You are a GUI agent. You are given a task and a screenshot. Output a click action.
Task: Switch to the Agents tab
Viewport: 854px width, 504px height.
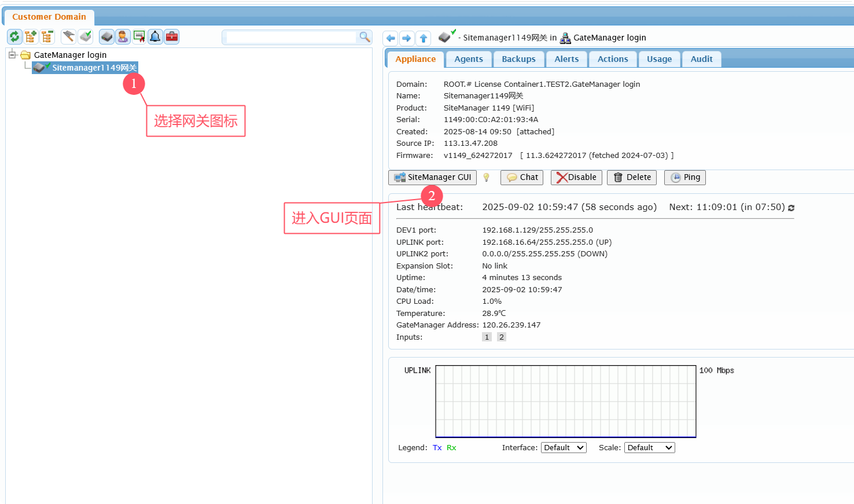click(x=469, y=59)
